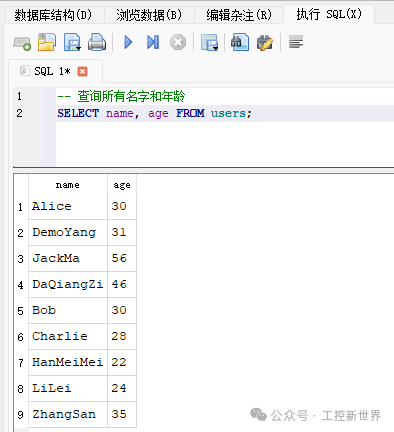
Task: Select the HanMeiMei cell
Action: [68, 362]
